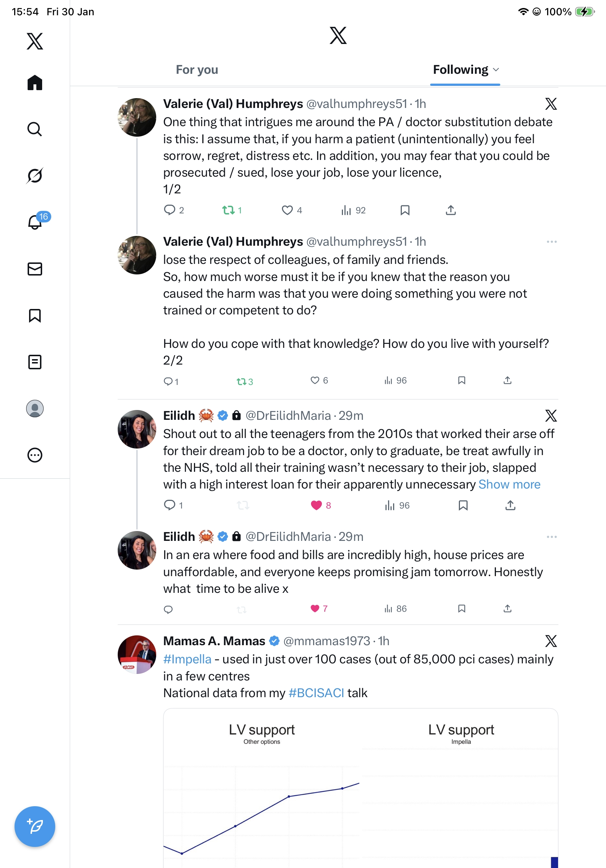
Task: Open more options on Eilidh's second post
Action: (551, 537)
